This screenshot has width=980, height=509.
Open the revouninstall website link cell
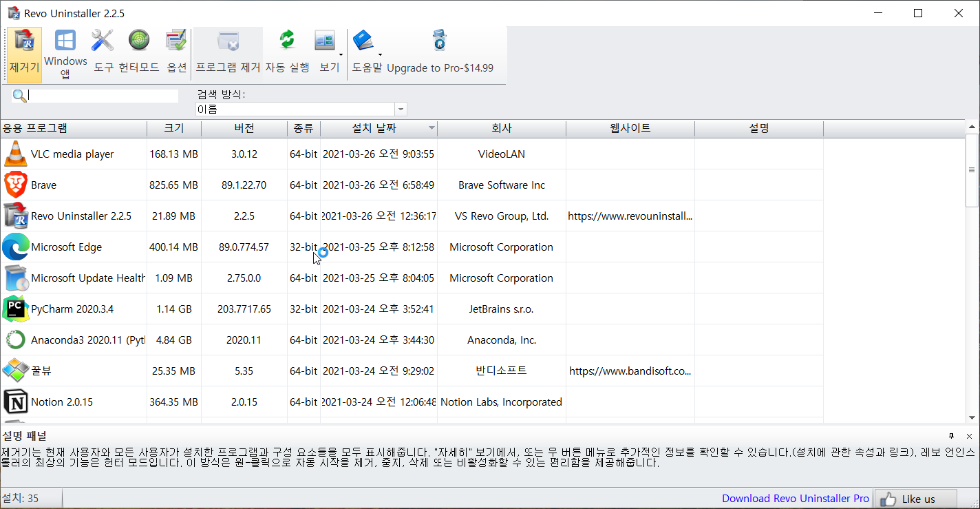[630, 216]
